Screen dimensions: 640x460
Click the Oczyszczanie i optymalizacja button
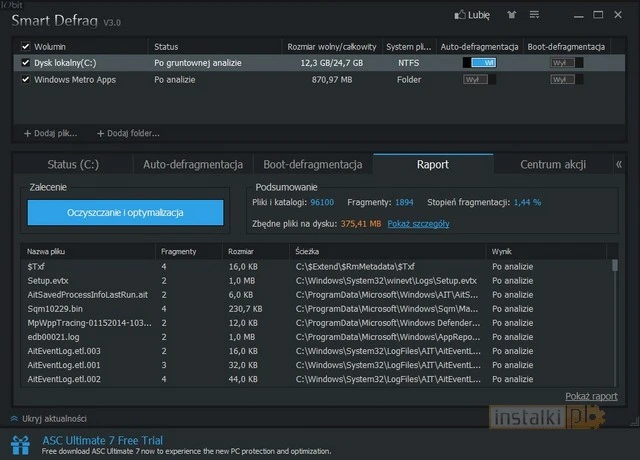point(125,213)
